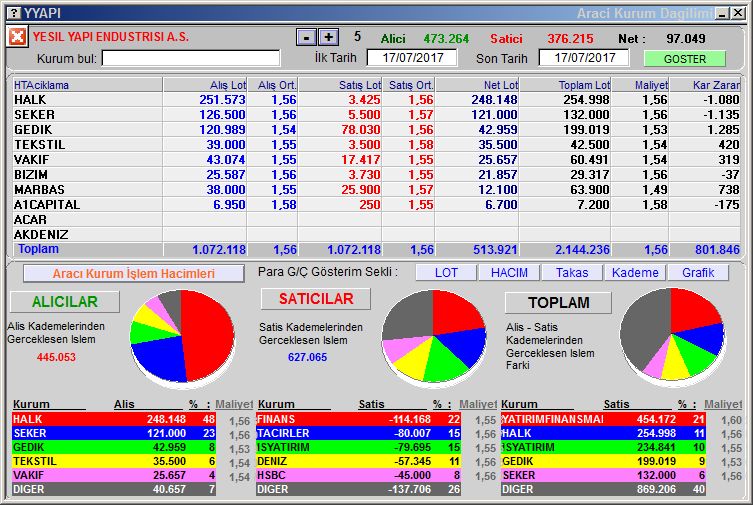Select the SEKER row in top table
This screenshot has height=505, width=753.
(x=376, y=115)
